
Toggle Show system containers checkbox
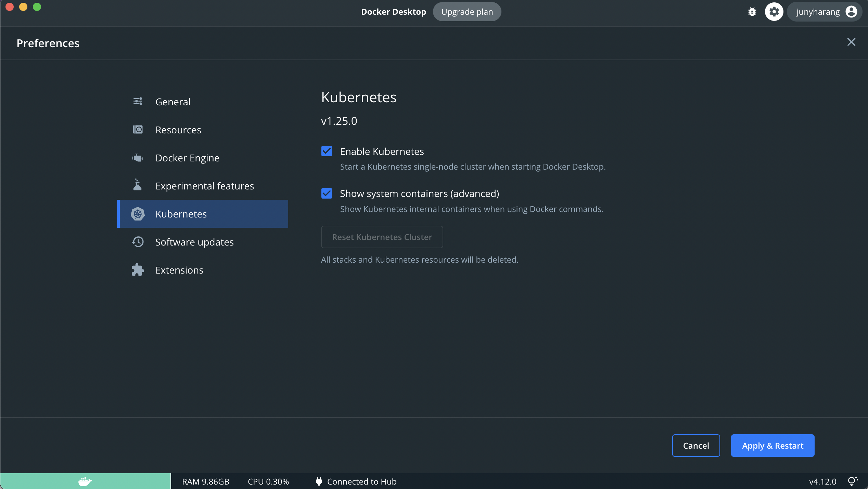point(327,194)
